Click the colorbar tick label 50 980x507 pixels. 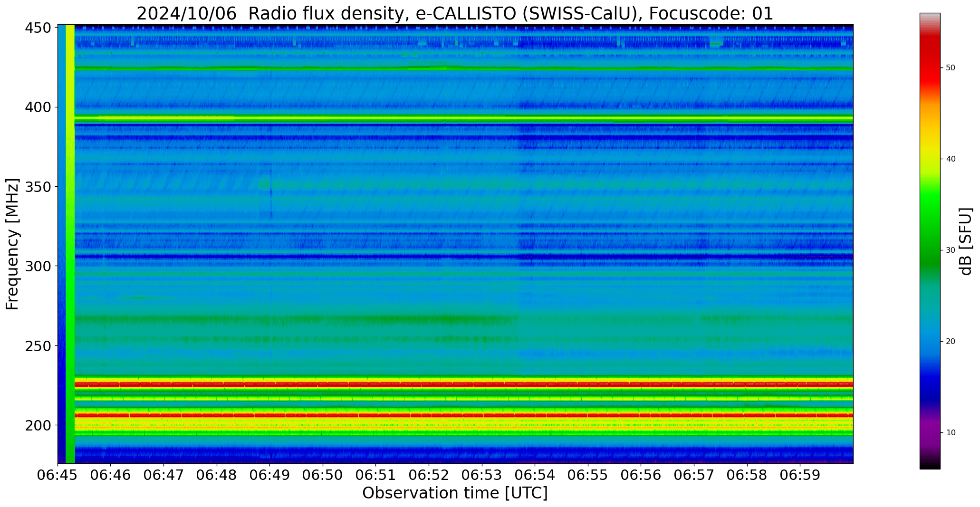coord(951,68)
